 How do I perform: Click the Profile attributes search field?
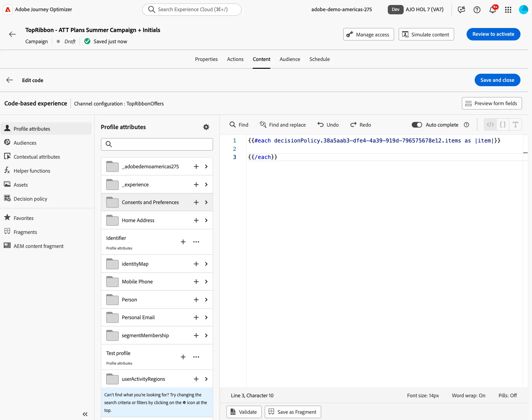(x=157, y=144)
